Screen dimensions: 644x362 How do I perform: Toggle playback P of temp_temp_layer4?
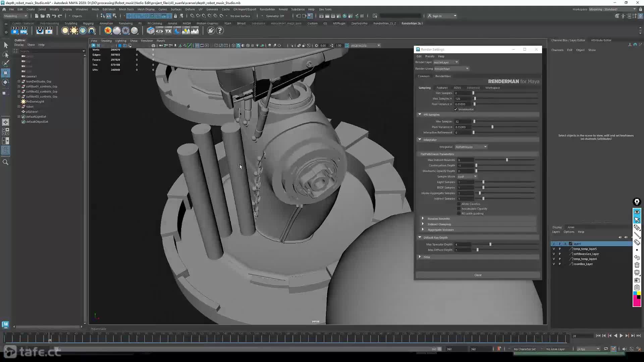[559, 259]
